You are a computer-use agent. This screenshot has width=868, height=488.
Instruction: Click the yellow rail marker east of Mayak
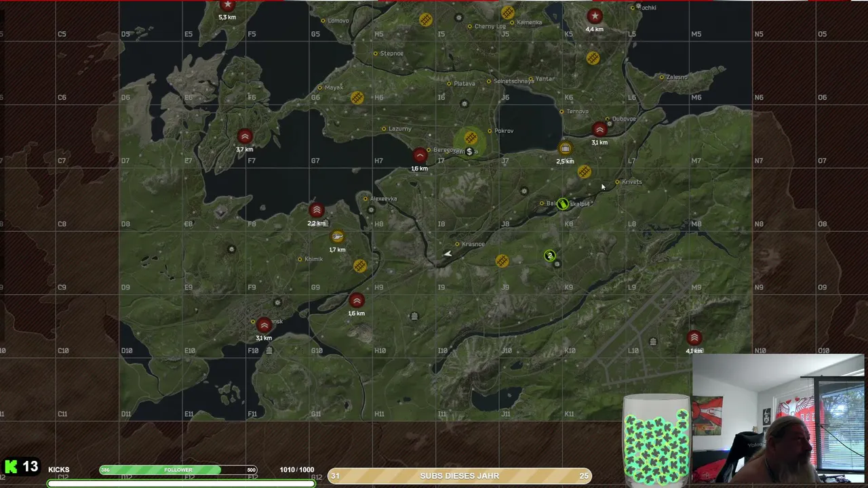pos(357,98)
